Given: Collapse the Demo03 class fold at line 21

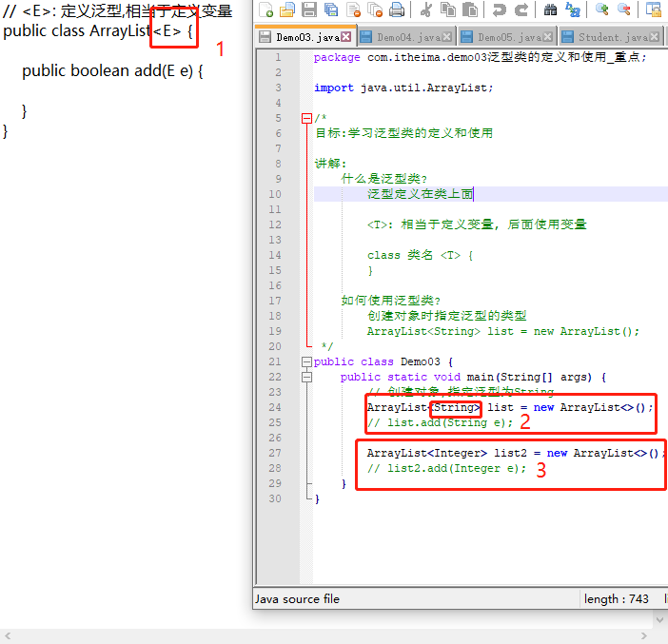Looking at the screenshot, I should pyautogui.click(x=306, y=362).
